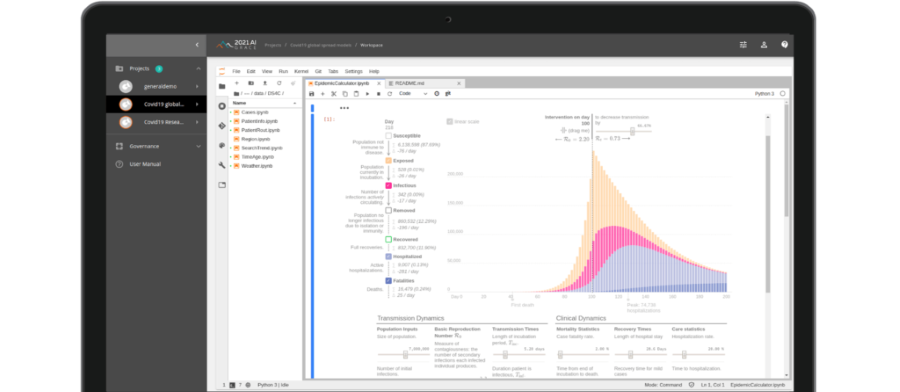Click the intervention day drag handle
Screen dimensions: 900x392
pyautogui.click(x=564, y=131)
